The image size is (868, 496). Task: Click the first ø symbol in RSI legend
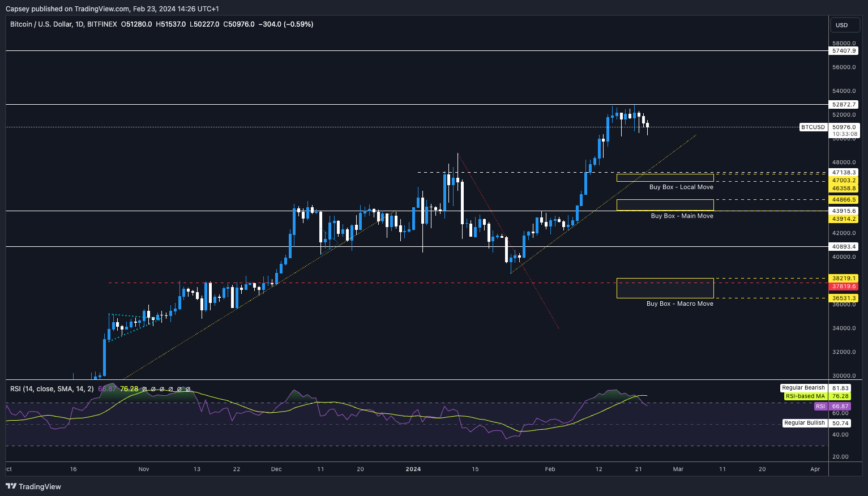(x=144, y=389)
